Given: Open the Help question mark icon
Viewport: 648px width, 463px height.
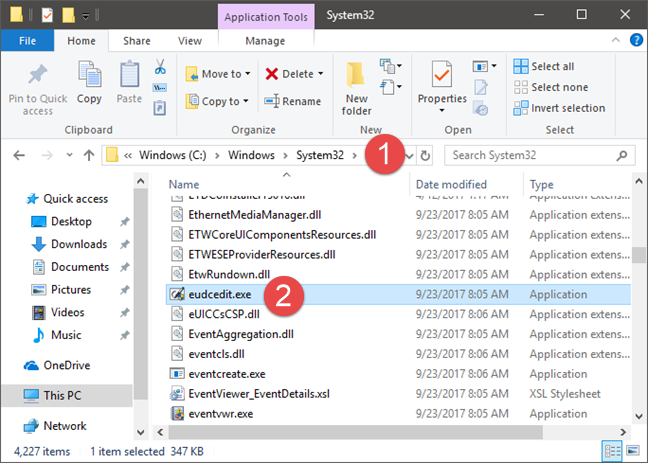Looking at the screenshot, I should [636, 40].
